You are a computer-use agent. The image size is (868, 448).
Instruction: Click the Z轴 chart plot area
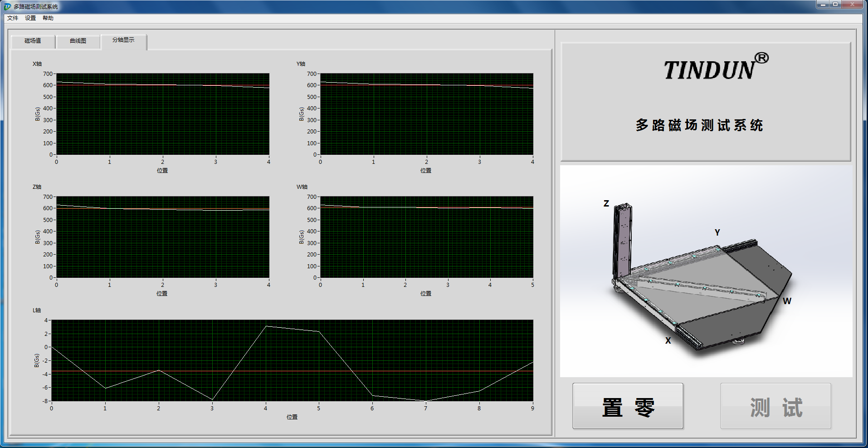point(163,237)
